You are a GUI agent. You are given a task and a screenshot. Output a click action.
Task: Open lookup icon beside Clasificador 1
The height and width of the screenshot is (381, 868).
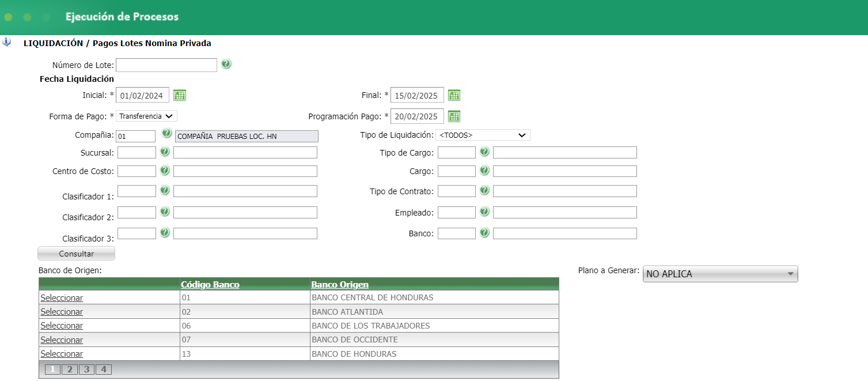(x=165, y=190)
